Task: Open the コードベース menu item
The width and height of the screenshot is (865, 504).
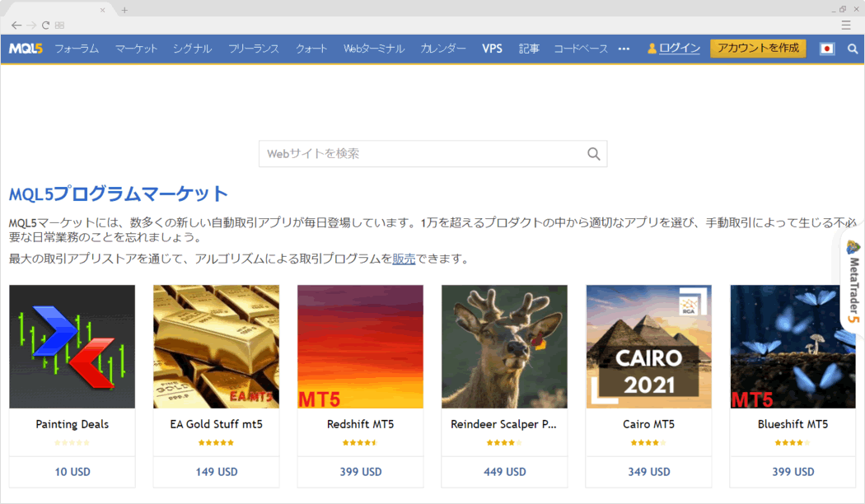Action: (x=581, y=49)
